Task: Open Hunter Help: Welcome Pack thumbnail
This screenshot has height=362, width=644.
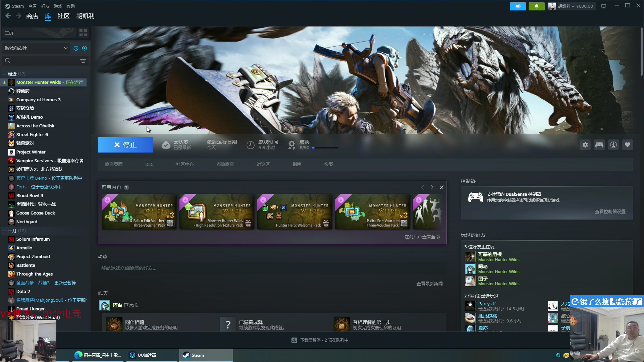Action: tap(294, 212)
